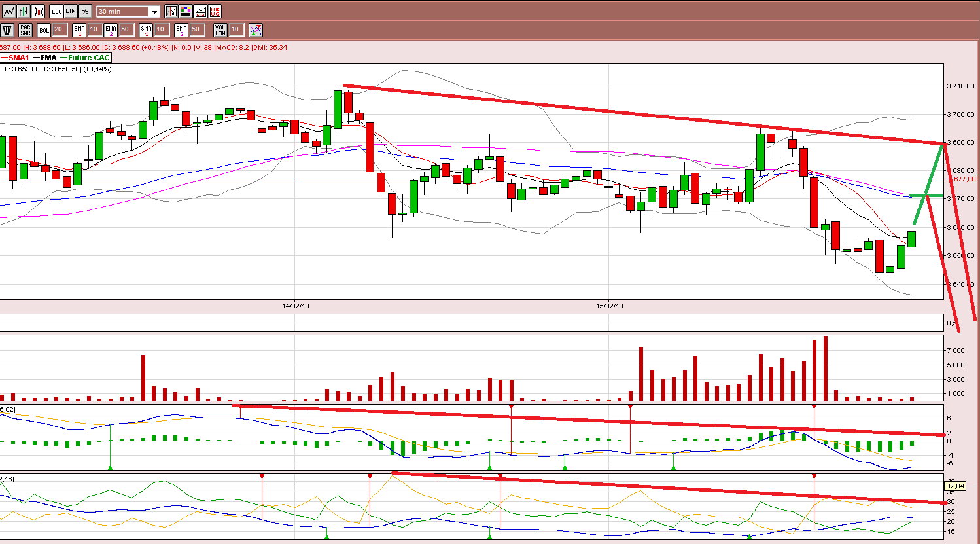980x544 pixels.
Task: Click the 677,00 current price label
Action: [x=964, y=179]
